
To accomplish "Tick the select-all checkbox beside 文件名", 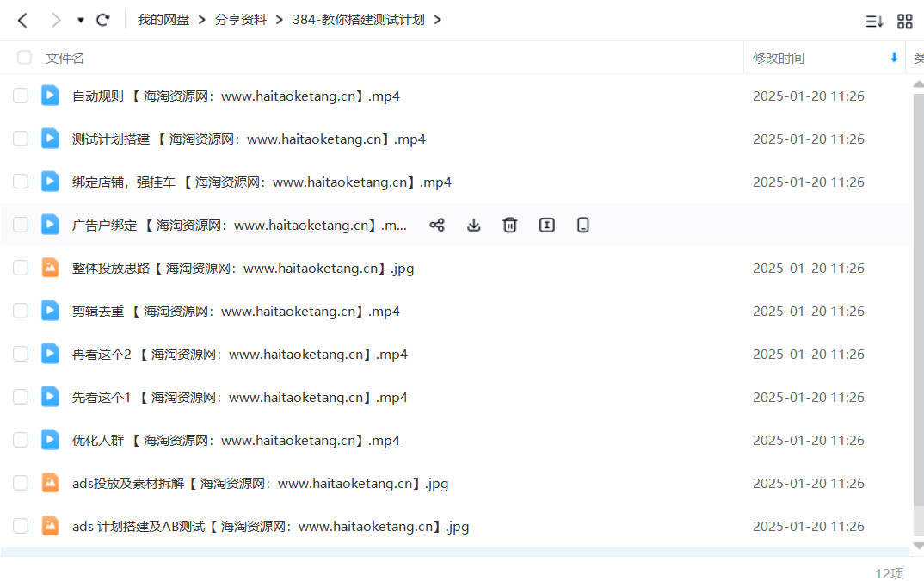I will click(x=24, y=57).
